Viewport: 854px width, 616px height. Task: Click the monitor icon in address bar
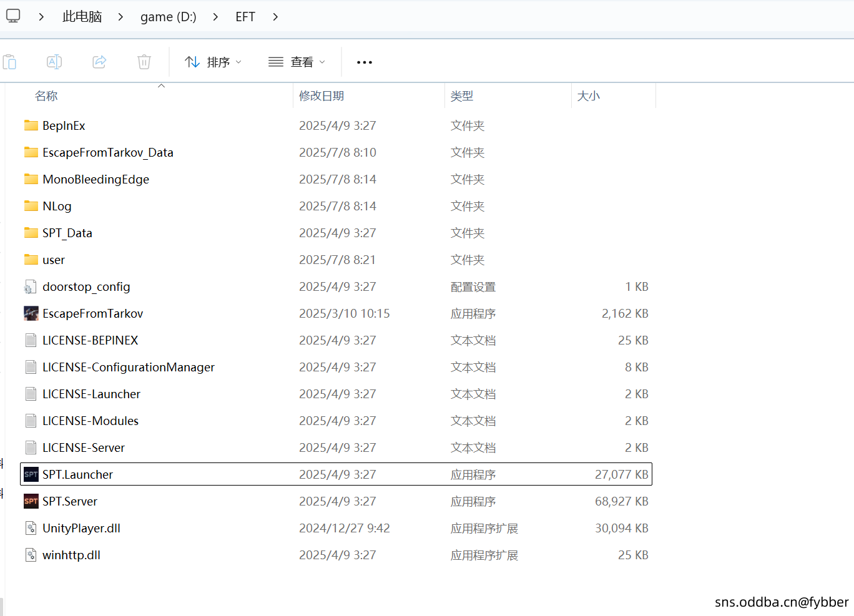pos(13,16)
